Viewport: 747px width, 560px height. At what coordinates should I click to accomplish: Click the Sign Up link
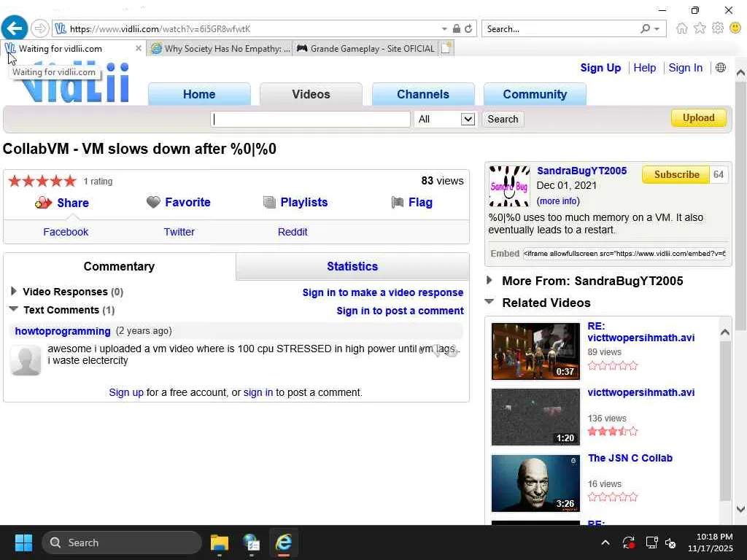click(600, 68)
